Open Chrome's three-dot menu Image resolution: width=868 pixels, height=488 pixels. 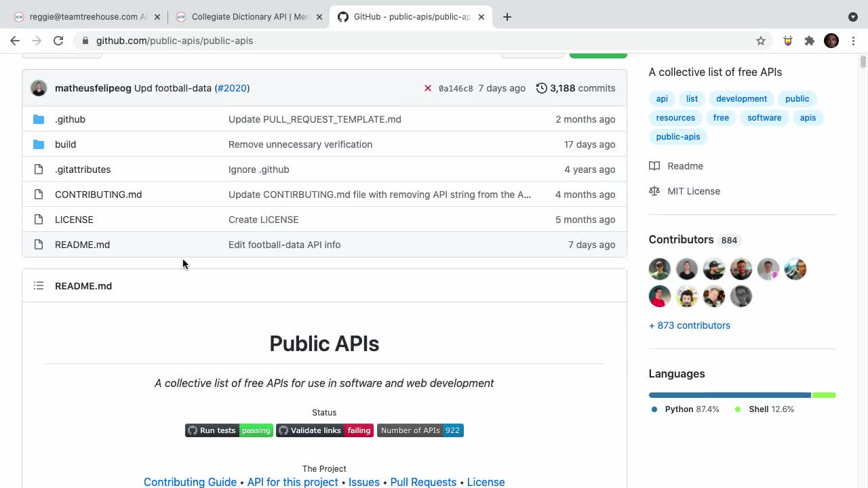853,41
